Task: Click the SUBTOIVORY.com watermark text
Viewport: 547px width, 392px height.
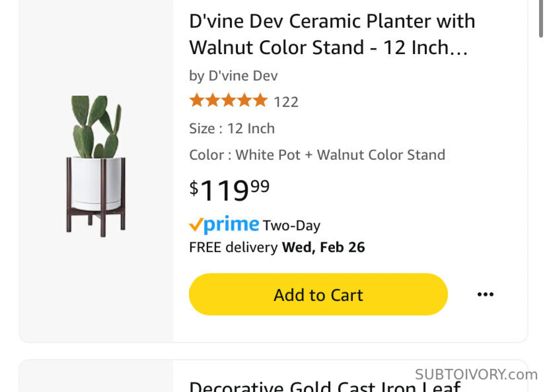Action: coord(476,374)
